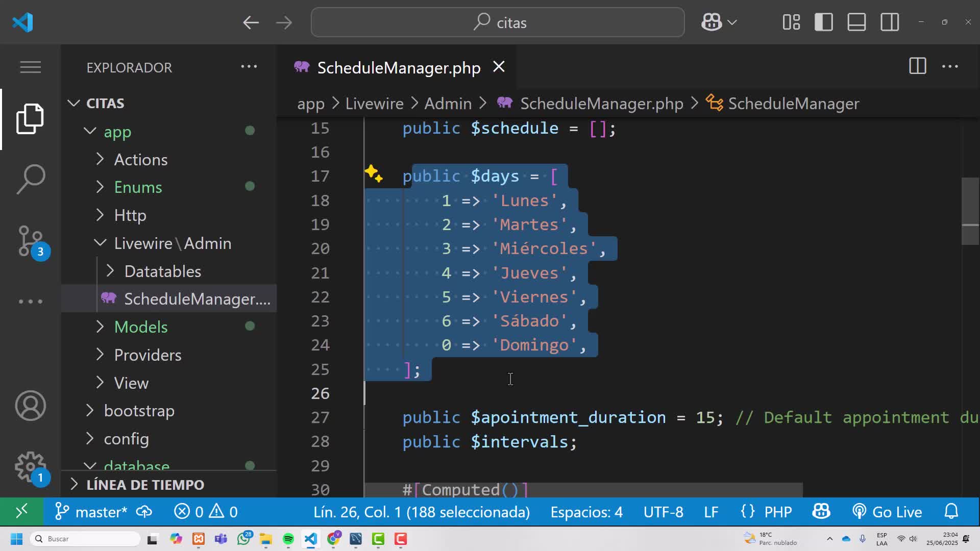Close the ScheduleManager.php tab

tap(499, 67)
